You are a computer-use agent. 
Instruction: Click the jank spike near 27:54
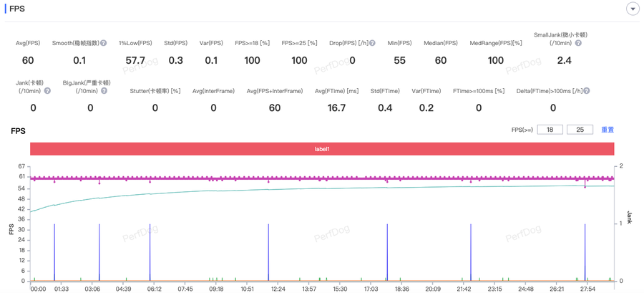click(585, 252)
